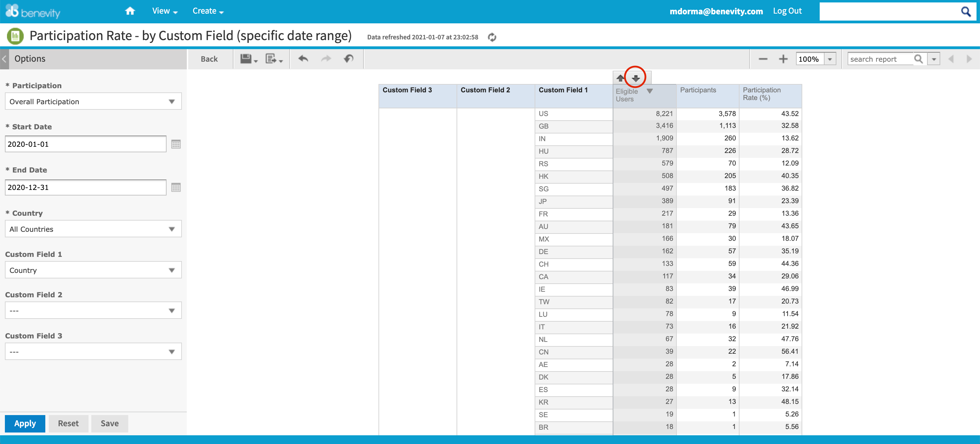Reset report to original state
This screenshot has width=980, height=444.
tap(349, 59)
